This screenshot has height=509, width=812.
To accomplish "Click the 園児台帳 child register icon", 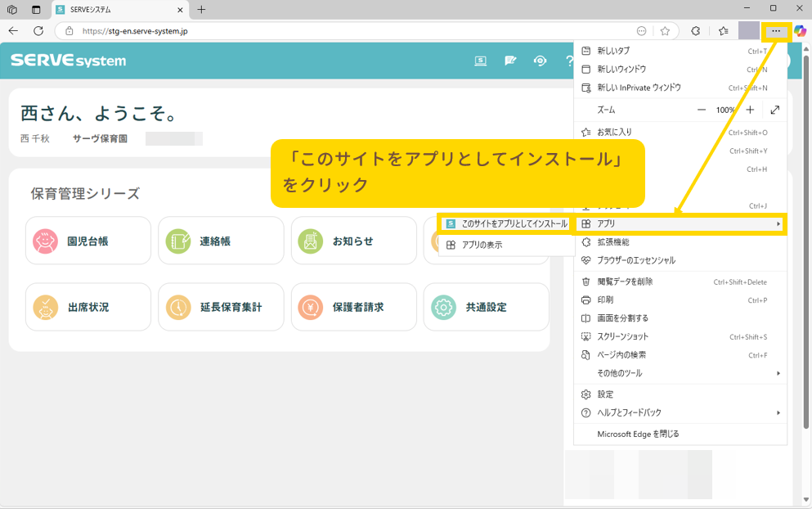I will [x=45, y=241].
